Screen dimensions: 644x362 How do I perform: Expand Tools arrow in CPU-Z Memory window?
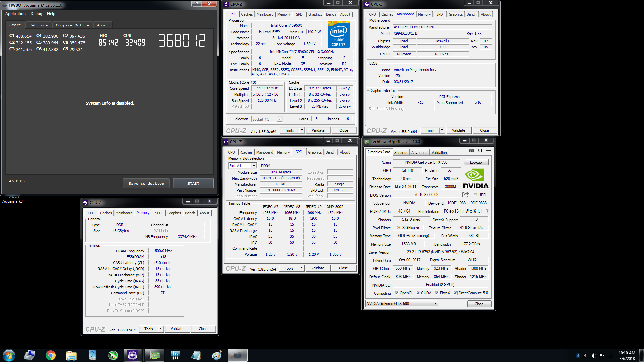coord(161,329)
